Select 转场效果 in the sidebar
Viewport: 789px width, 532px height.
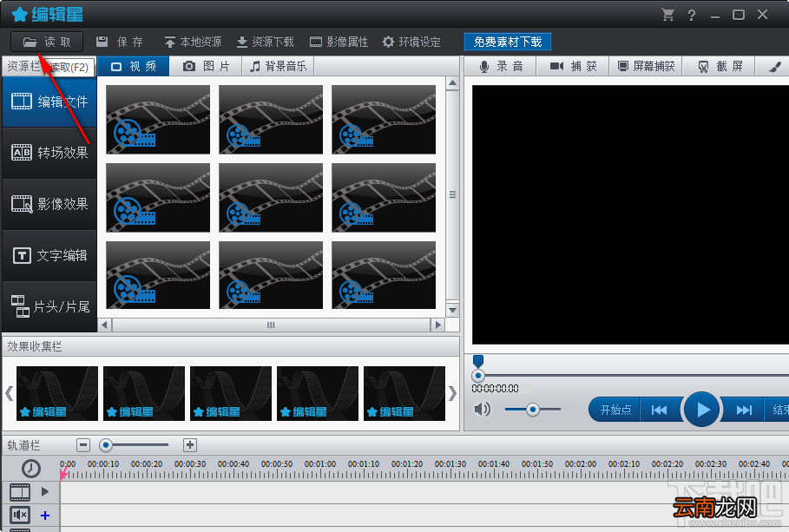pyautogui.click(x=49, y=153)
